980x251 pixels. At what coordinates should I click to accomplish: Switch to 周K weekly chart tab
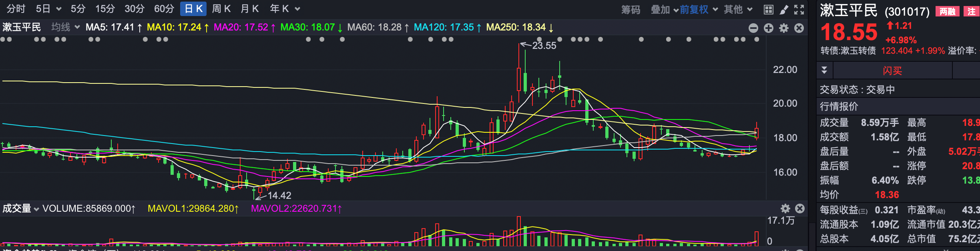pos(221,9)
